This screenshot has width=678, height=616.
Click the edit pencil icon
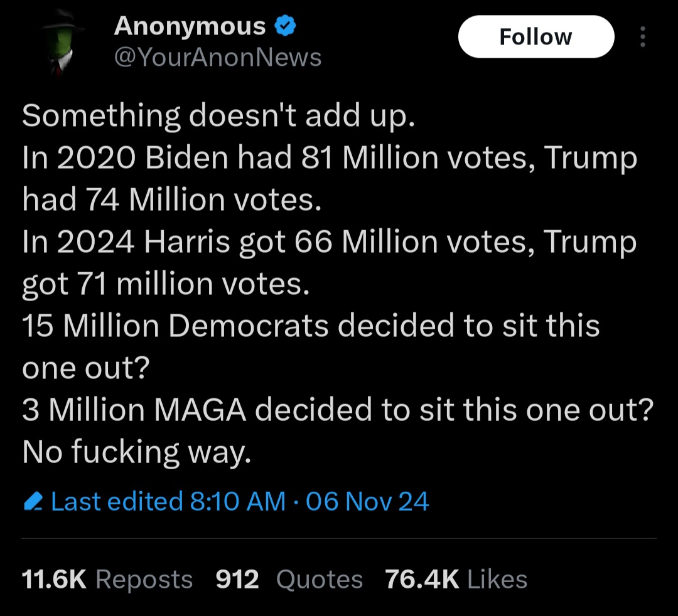pos(33,502)
